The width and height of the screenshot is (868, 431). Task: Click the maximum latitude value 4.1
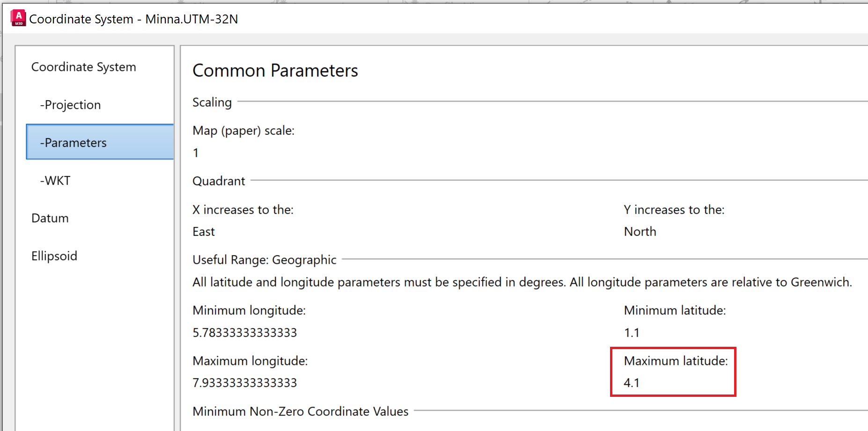(x=632, y=383)
